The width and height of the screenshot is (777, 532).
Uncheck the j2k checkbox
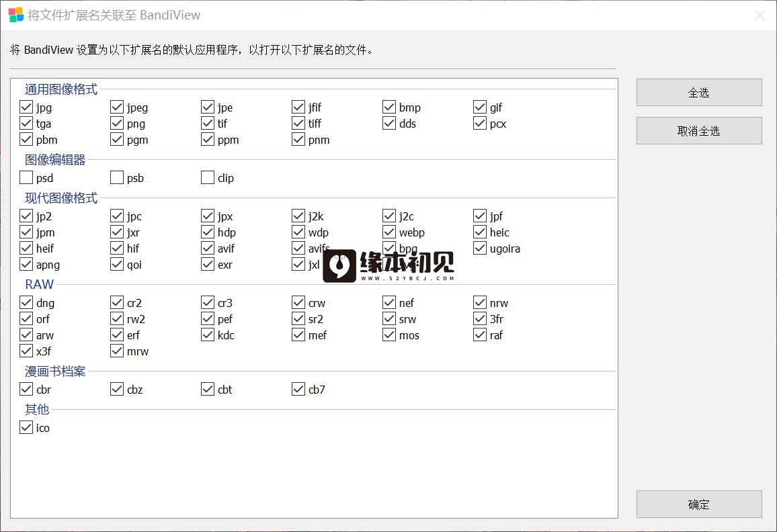point(298,216)
